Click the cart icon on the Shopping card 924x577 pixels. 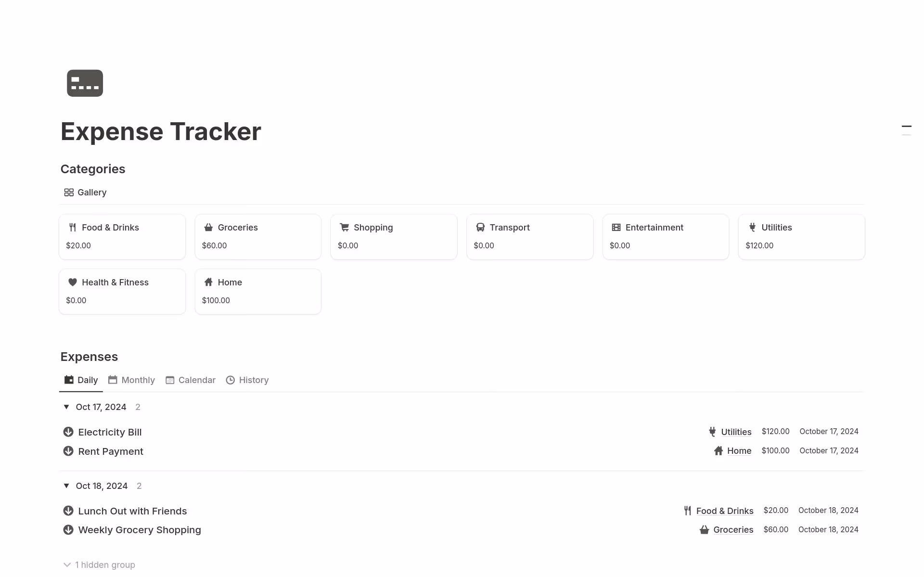pyautogui.click(x=344, y=227)
